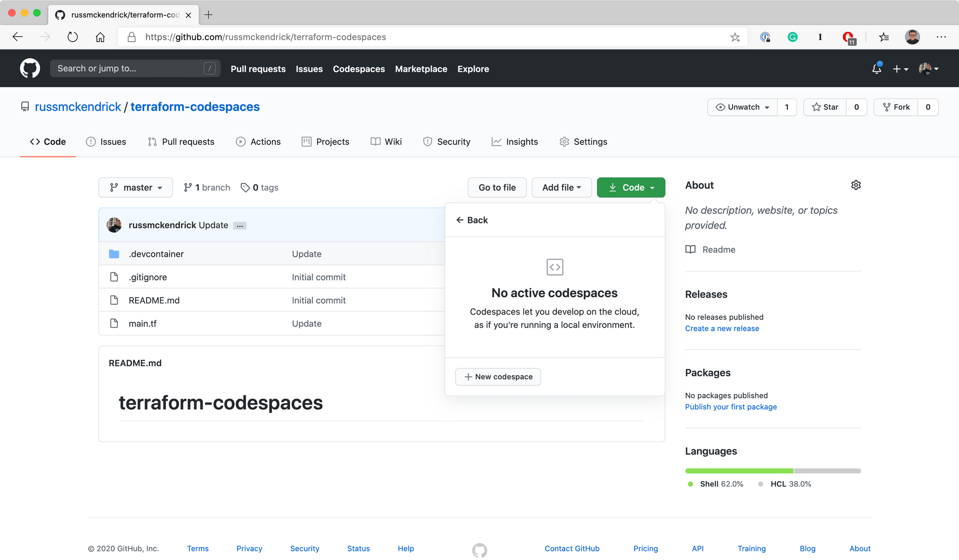This screenshot has height=560, width=959.
Task: Star the repository
Action: tap(825, 107)
